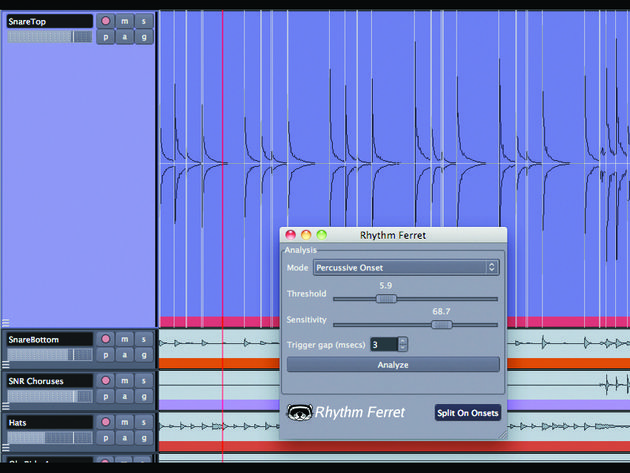This screenshot has width=630, height=473.
Task: Click the Threshold slider handle in Rhythm Ferret
Action: point(386,299)
